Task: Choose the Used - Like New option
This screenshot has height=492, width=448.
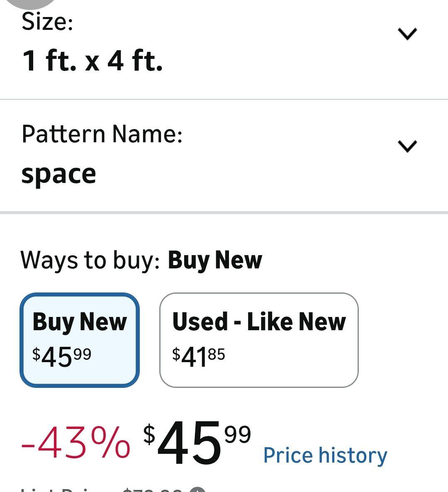Action: click(258, 340)
